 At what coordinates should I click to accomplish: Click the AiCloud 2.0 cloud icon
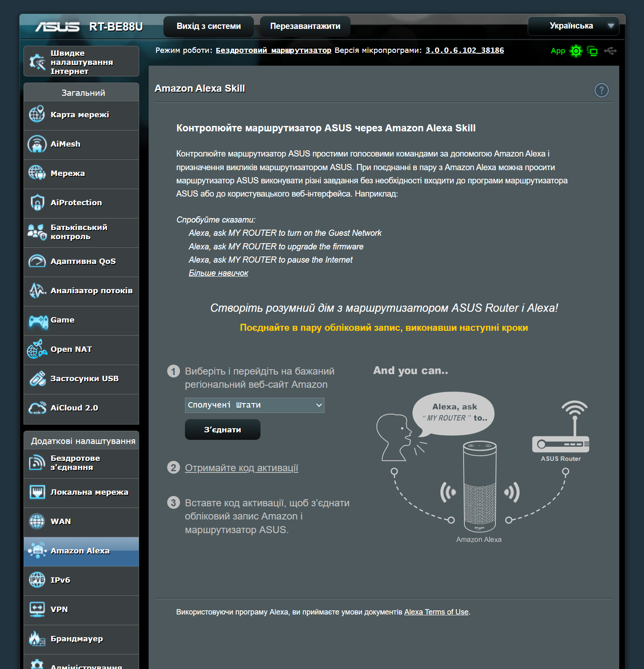pos(37,408)
